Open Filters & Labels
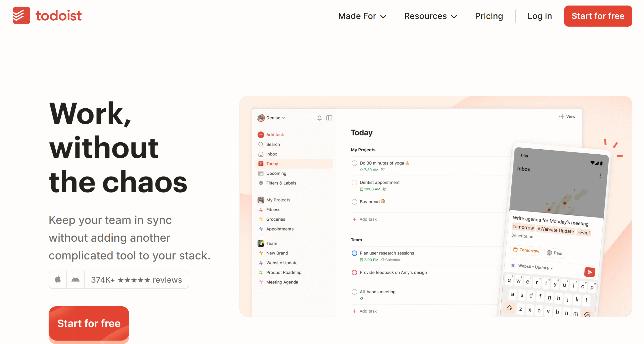644x344 pixels. pos(294,183)
